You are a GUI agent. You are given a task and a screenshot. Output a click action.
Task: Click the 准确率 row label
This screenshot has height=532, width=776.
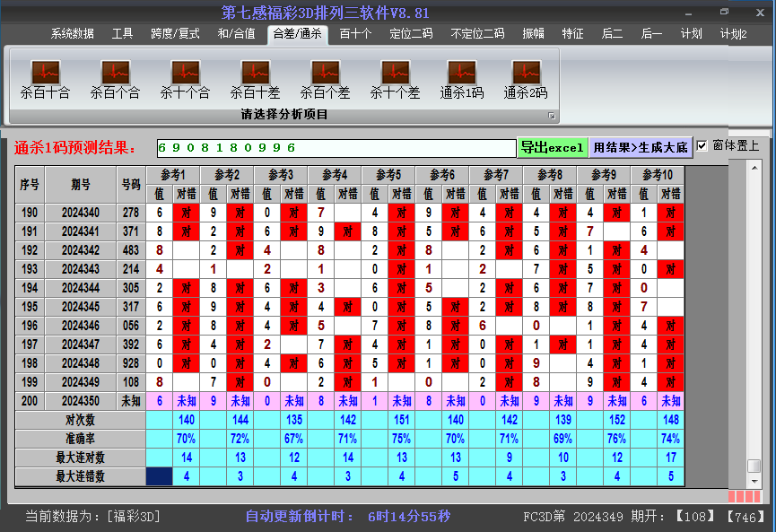tap(80, 439)
